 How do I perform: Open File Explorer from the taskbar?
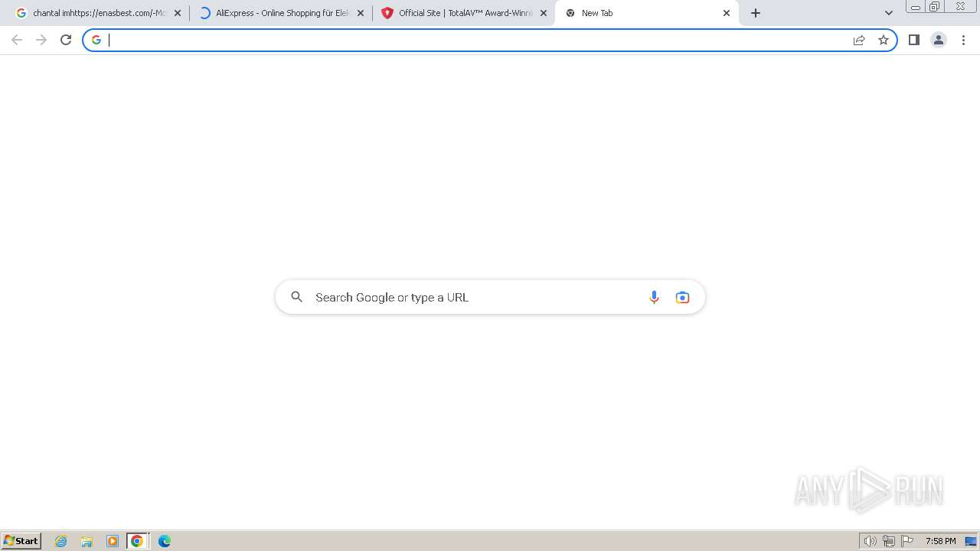87,541
